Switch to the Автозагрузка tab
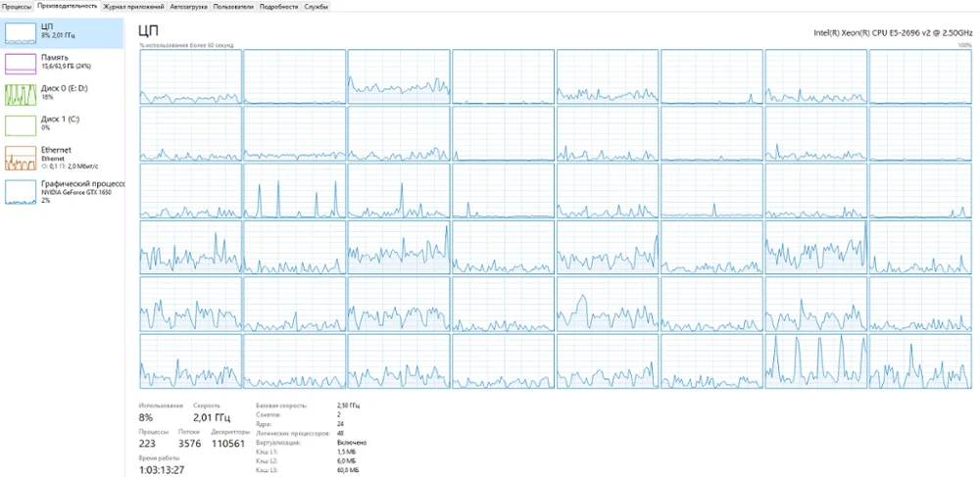Image resolution: width=980 pixels, height=477 pixels. (188, 6)
